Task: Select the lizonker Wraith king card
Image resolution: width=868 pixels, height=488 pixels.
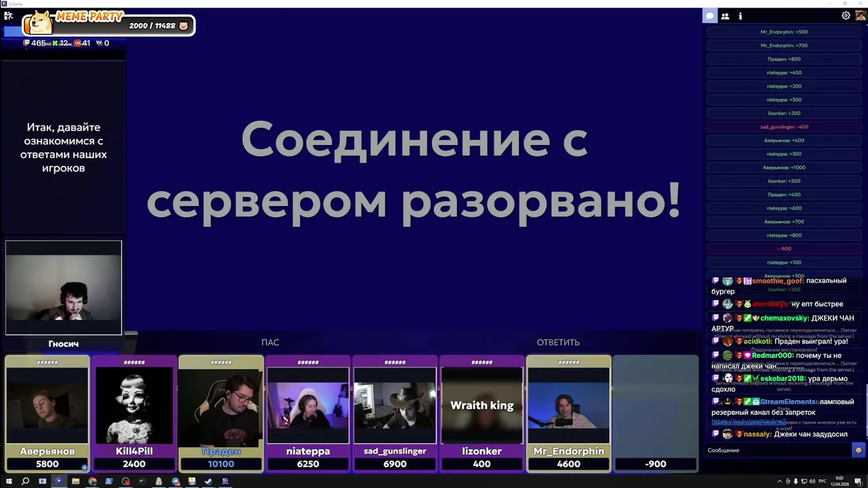Action: tap(482, 413)
